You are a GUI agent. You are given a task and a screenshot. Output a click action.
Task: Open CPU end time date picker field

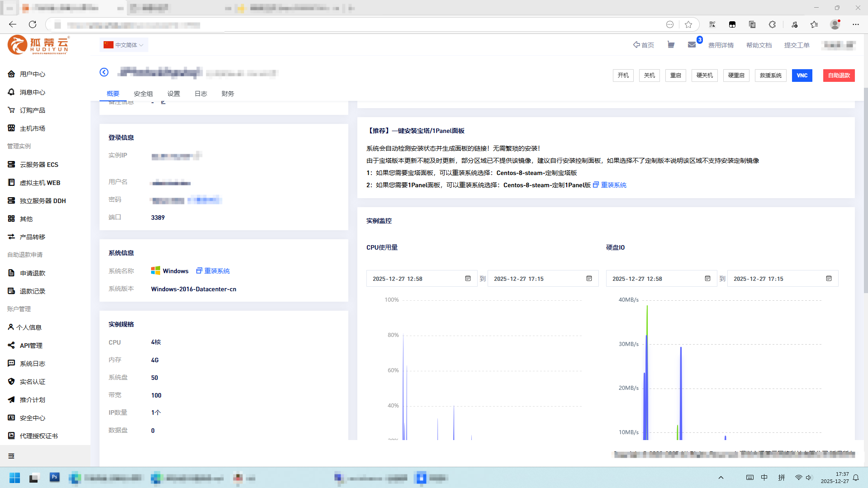[538, 279]
